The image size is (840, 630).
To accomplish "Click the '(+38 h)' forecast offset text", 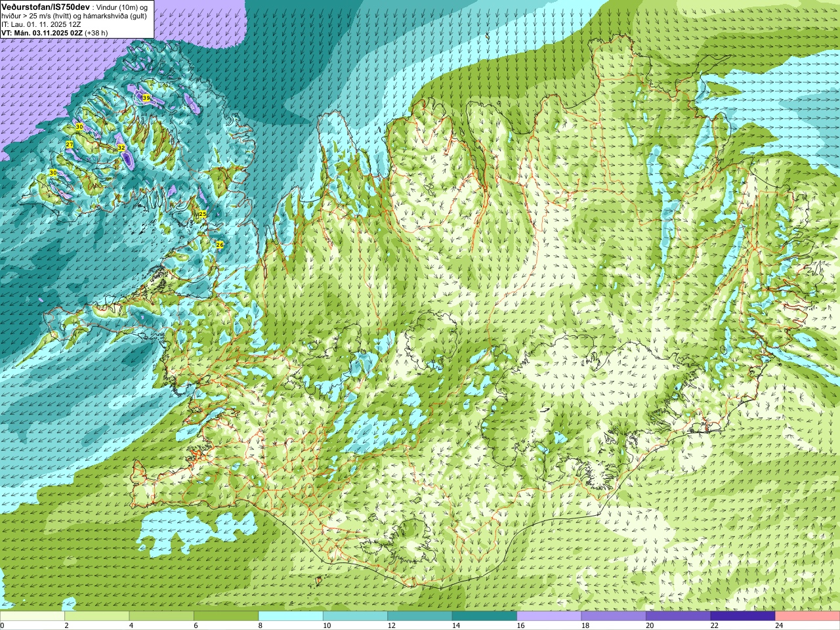I will [x=96, y=33].
